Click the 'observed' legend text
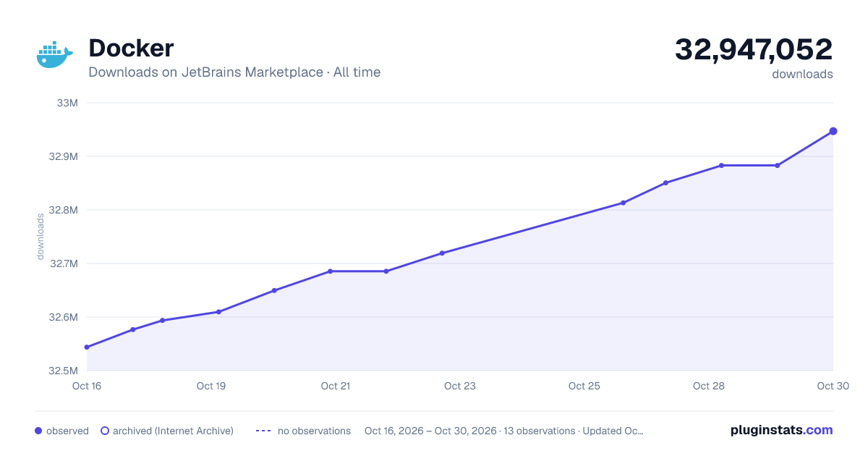Image resolution: width=868 pixels, height=456 pixels. pyautogui.click(x=67, y=431)
